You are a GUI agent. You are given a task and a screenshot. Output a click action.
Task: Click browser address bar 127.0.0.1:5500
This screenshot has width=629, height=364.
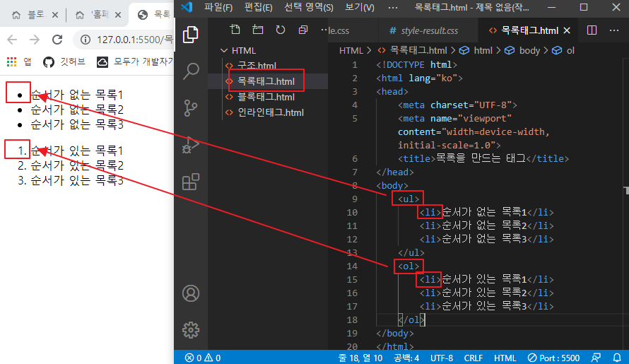coord(134,40)
